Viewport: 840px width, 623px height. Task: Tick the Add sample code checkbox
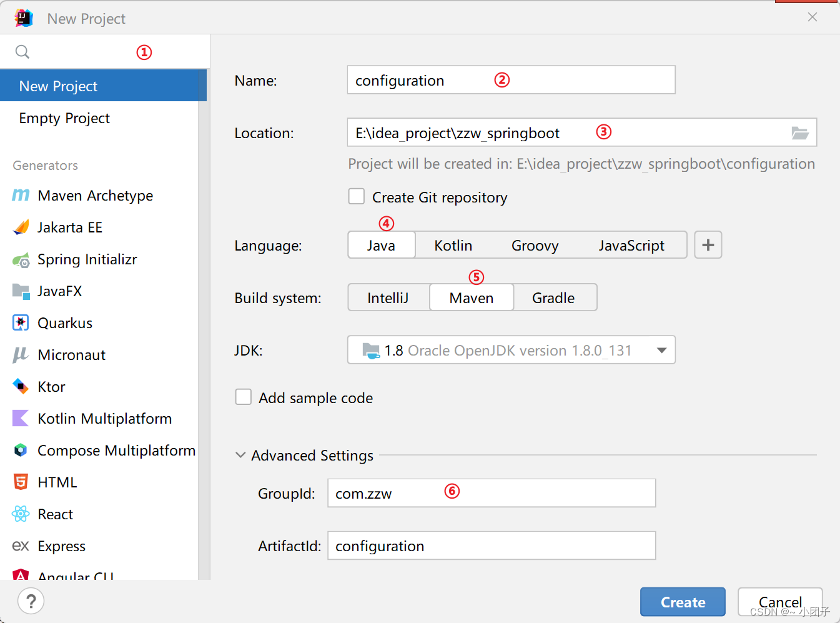[244, 397]
